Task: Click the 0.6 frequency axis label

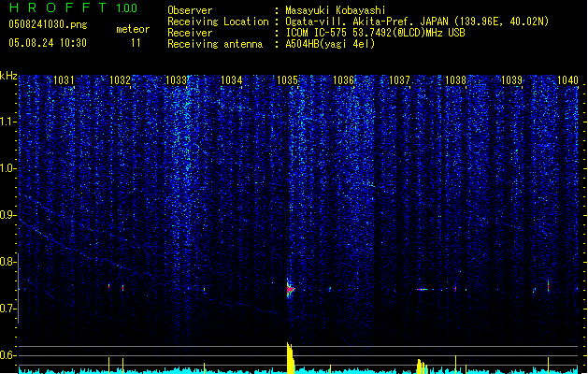Action: (7, 355)
